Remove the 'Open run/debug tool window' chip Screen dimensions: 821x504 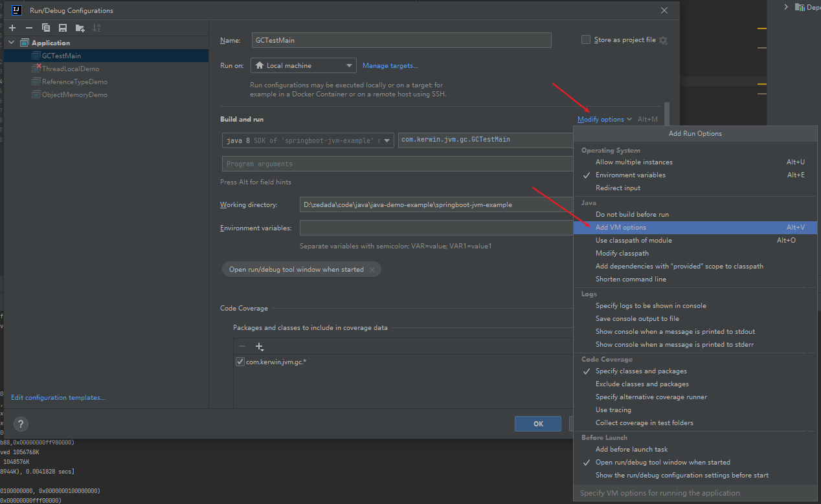372,270
